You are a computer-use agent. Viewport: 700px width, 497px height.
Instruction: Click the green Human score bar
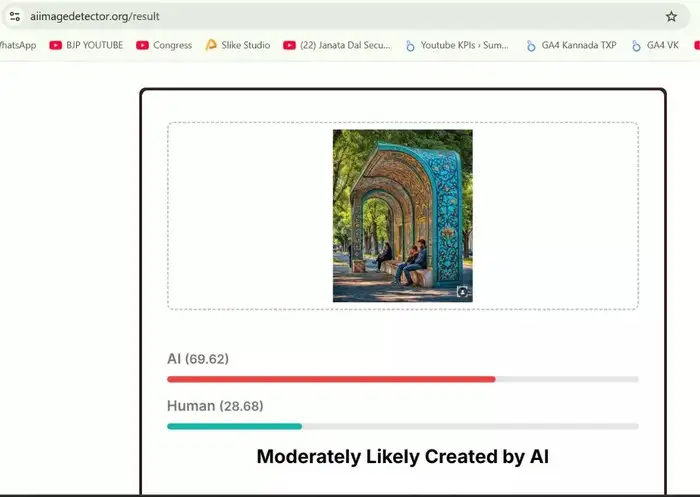click(234, 426)
